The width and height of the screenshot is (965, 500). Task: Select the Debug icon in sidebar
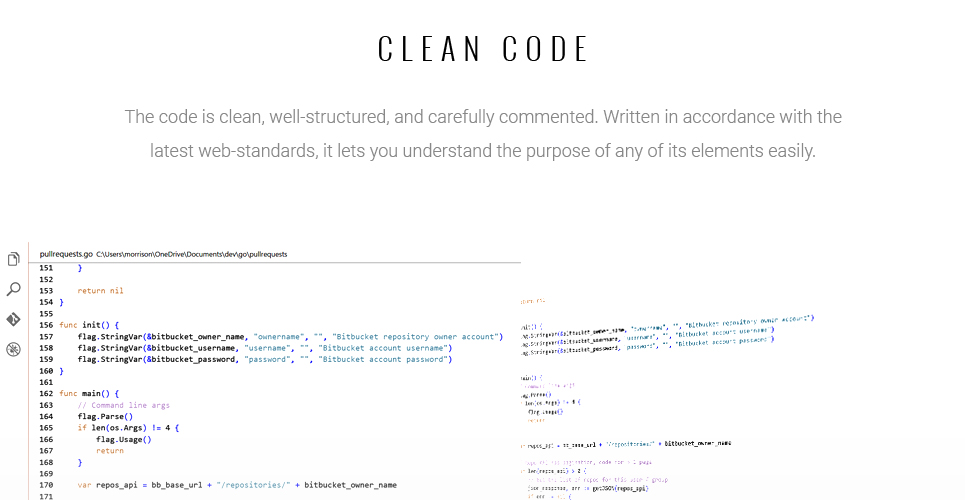[14, 349]
